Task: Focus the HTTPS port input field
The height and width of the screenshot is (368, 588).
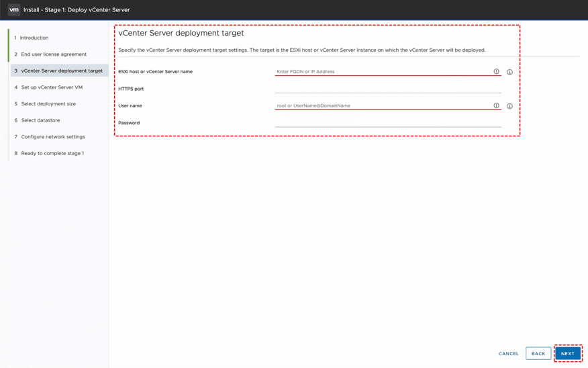Action: (x=388, y=89)
